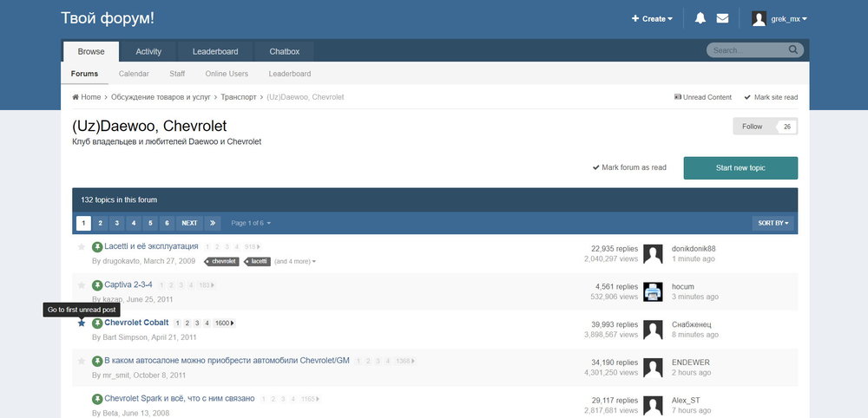Viewport: 868px width, 418px height.
Task: Open the messages envelope icon
Action: [x=722, y=19]
